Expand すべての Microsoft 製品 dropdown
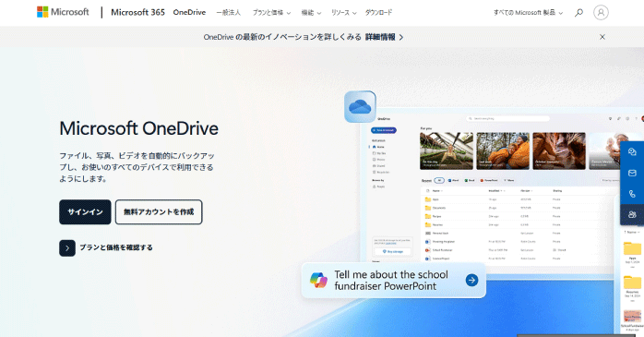644x337 pixels. click(x=528, y=13)
